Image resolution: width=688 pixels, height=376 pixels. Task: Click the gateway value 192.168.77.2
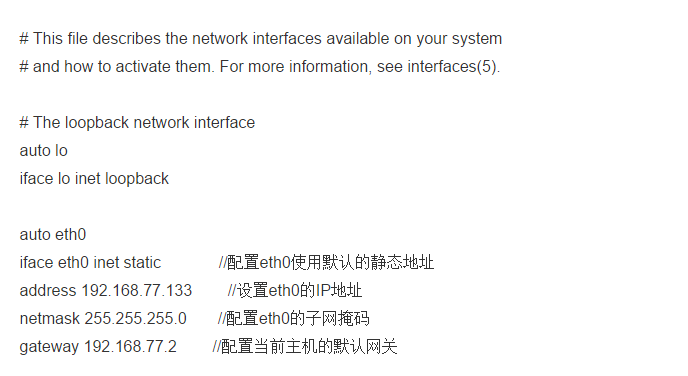(x=130, y=347)
